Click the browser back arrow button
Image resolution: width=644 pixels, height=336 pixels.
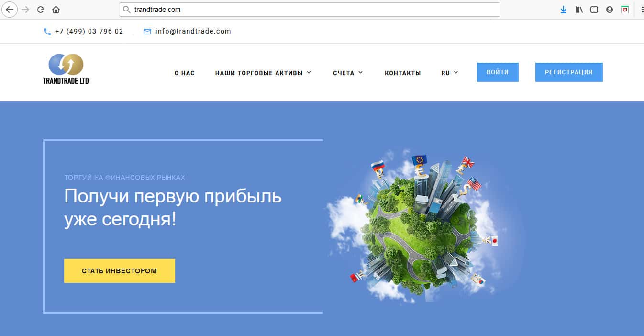point(9,10)
